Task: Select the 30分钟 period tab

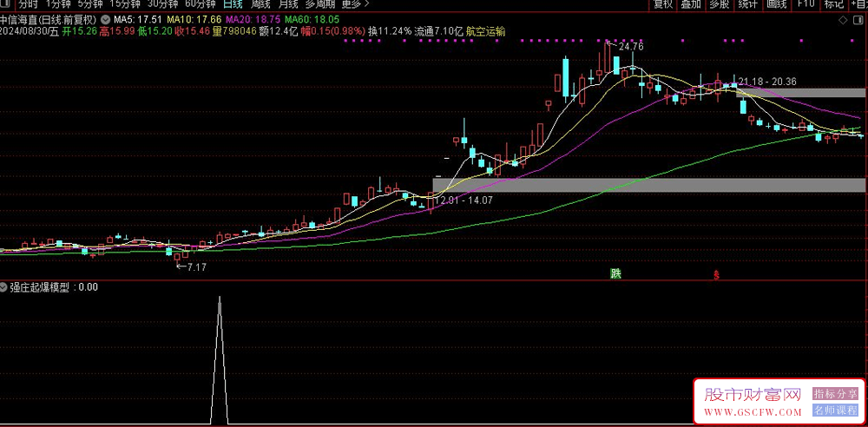Action: coord(162,4)
